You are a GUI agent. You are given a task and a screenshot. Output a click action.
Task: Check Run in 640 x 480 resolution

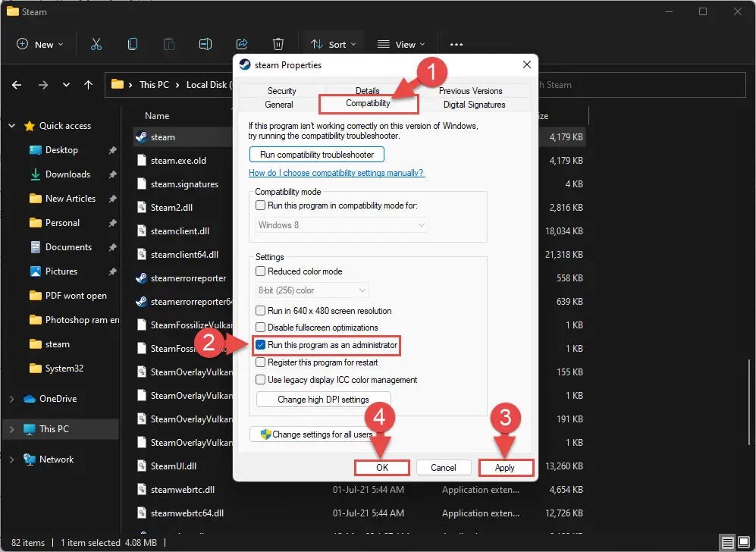coord(260,311)
